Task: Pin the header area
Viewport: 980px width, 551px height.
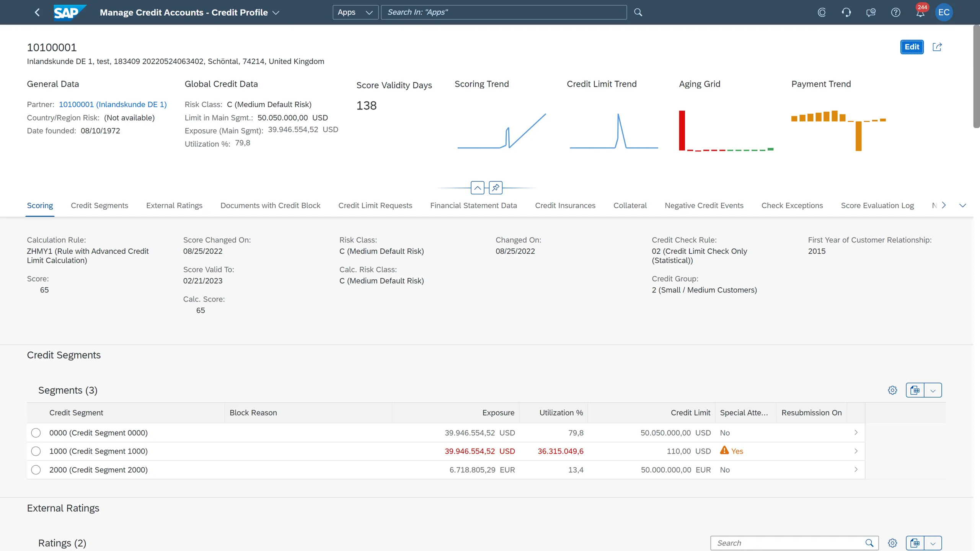Action: [495, 187]
